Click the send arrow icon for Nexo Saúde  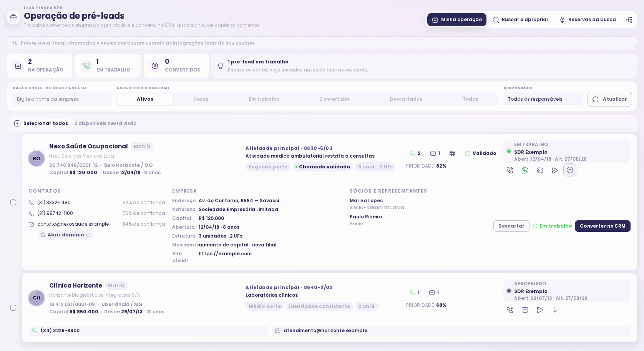tap(555, 170)
